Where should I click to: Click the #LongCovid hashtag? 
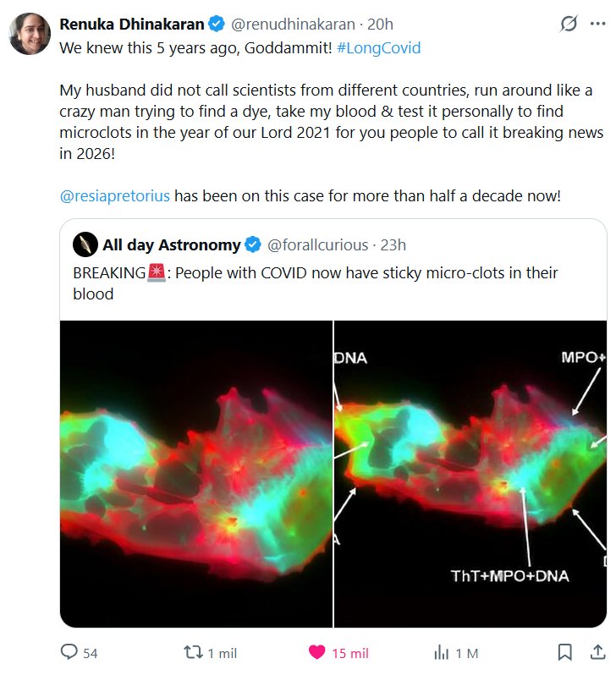[378, 48]
